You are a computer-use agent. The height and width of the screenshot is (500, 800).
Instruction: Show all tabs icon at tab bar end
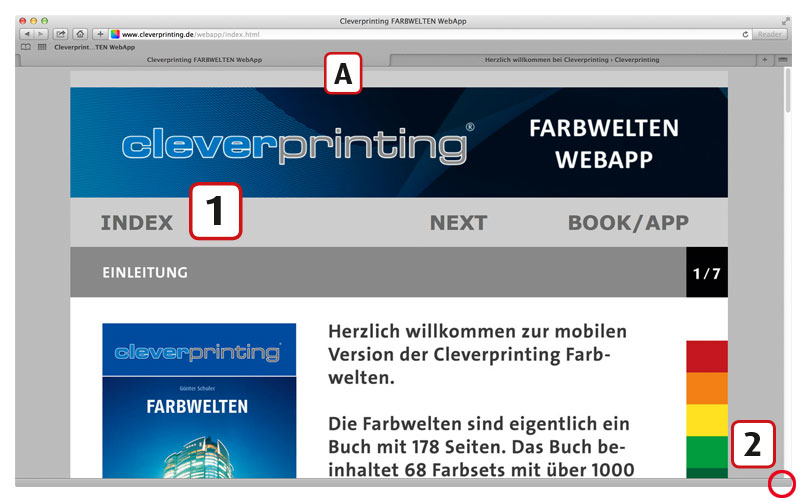(x=783, y=60)
